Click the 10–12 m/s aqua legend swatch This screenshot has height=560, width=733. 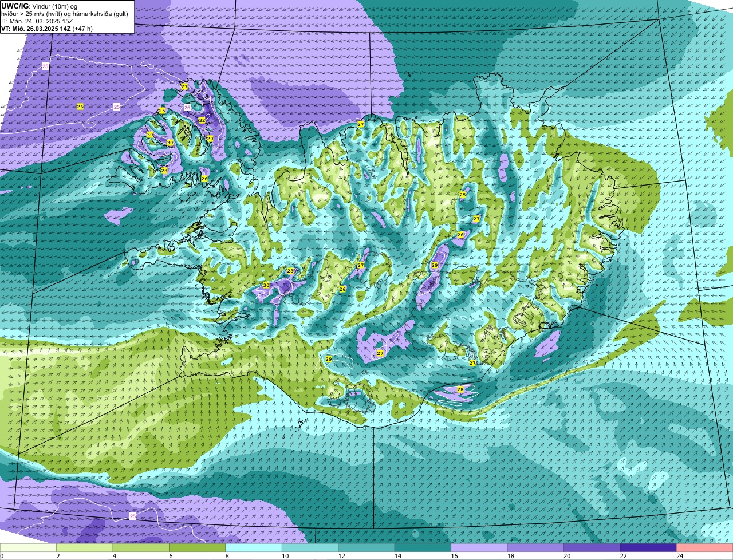pyautogui.click(x=310, y=547)
